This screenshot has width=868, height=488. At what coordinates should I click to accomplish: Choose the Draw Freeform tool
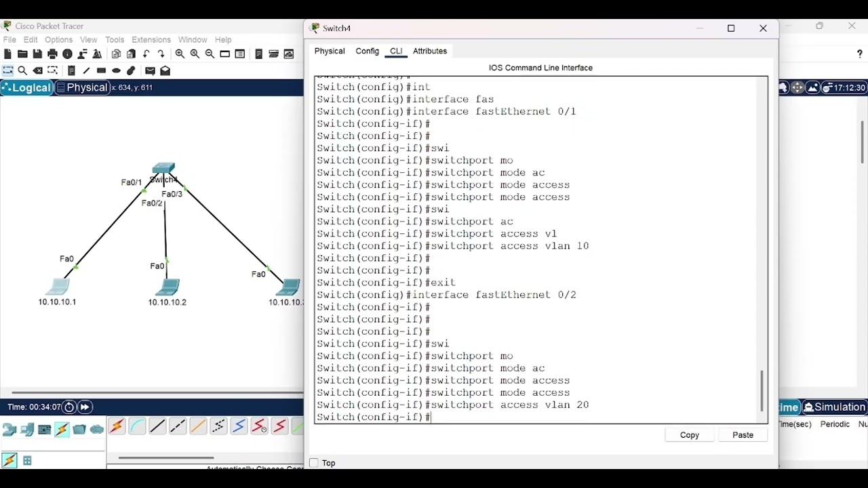131,70
